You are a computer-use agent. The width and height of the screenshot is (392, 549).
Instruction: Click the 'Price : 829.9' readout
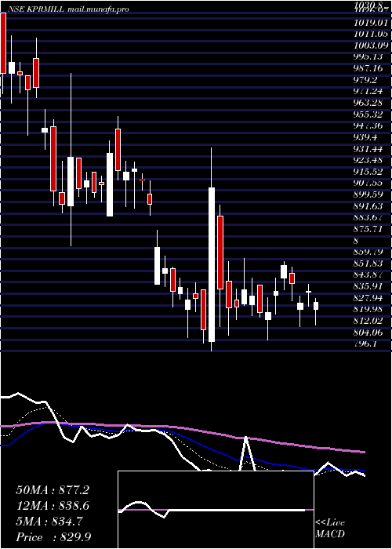54,537
